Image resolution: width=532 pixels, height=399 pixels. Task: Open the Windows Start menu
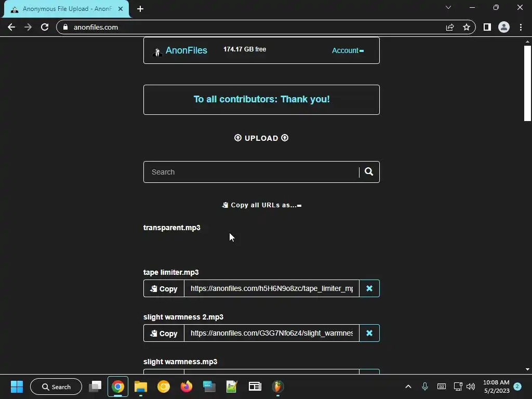(17, 387)
